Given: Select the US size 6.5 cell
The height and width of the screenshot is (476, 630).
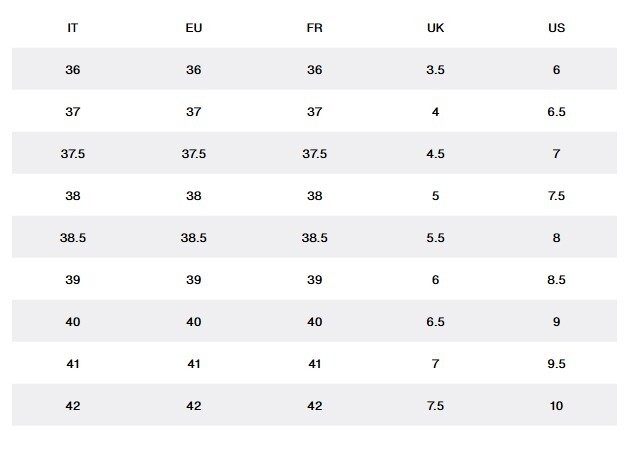Looking at the screenshot, I should tap(556, 112).
